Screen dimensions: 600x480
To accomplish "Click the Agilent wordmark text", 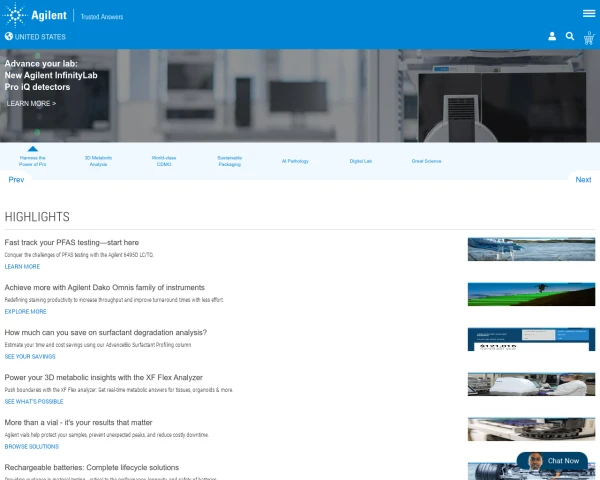I will [x=49, y=15].
